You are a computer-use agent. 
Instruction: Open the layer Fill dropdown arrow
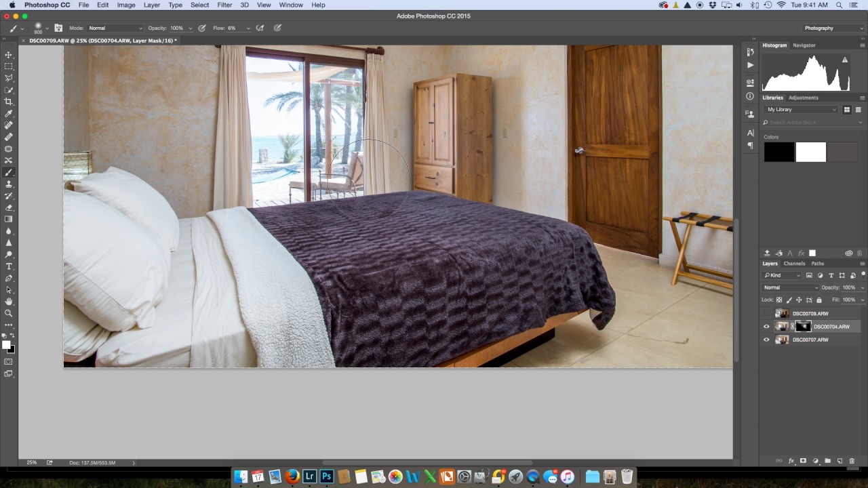(x=863, y=300)
